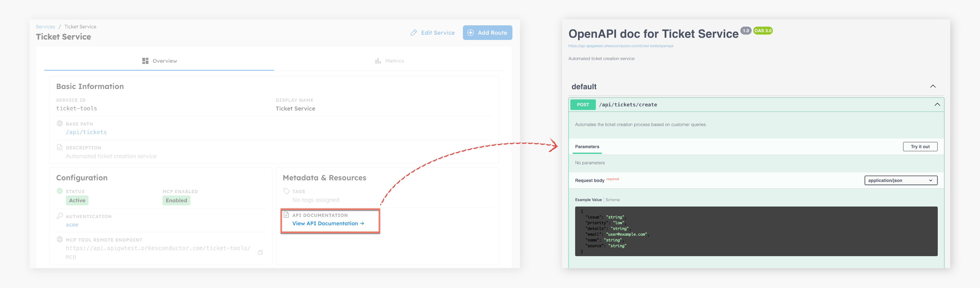This screenshot has height=288, width=980.
Task: Click the globe icon next to Base Path
Action: (x=60, y=123)
